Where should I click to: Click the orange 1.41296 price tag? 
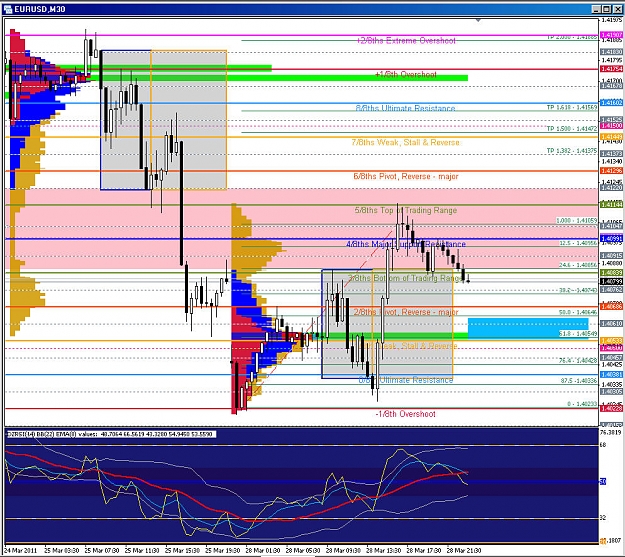(x=611, y=171)
